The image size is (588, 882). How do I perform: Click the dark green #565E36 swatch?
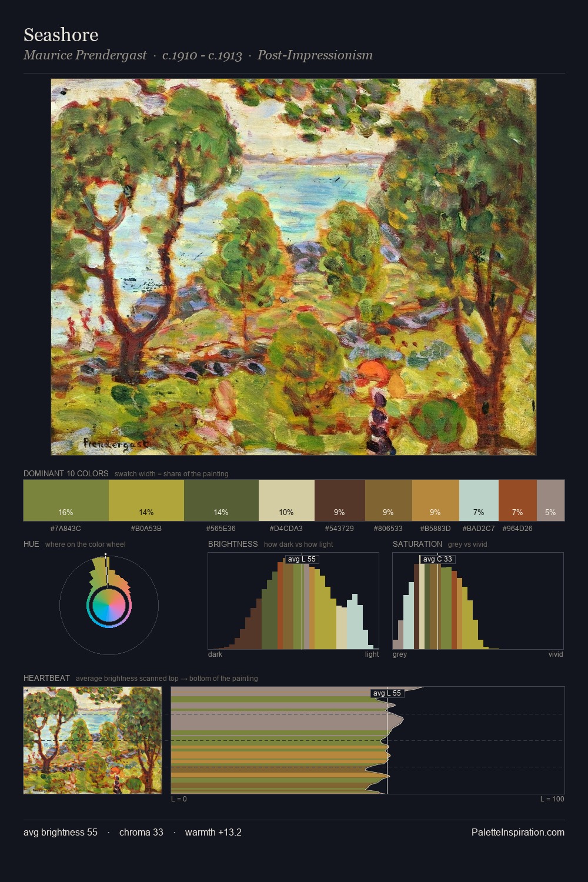[x=221, y=500]
